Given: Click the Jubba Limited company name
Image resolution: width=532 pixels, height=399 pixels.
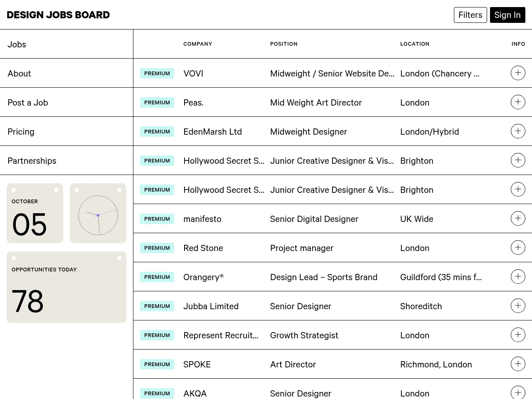Looking at the screenshot, I should pyautogui.click(x=211, y=306).
